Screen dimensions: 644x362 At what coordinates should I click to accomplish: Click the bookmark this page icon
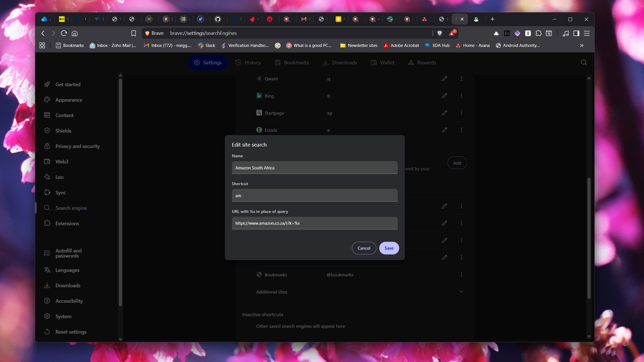click(x=134, y=33)
